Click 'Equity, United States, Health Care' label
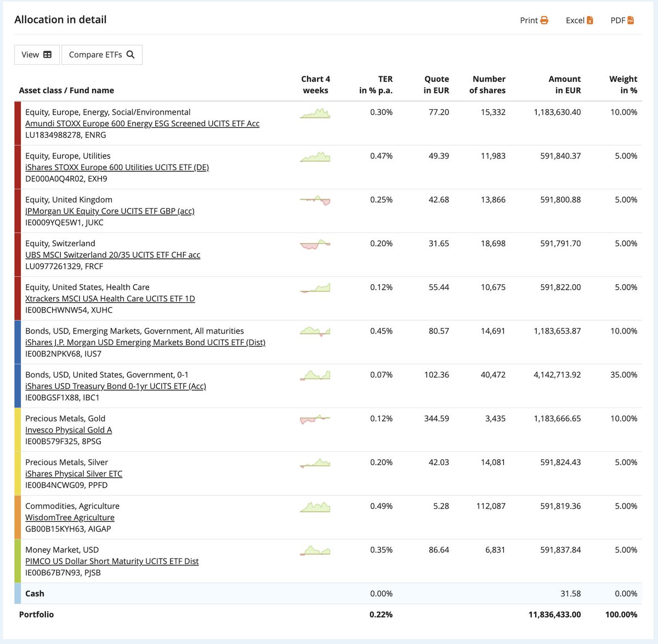 (x=87, y=287)
